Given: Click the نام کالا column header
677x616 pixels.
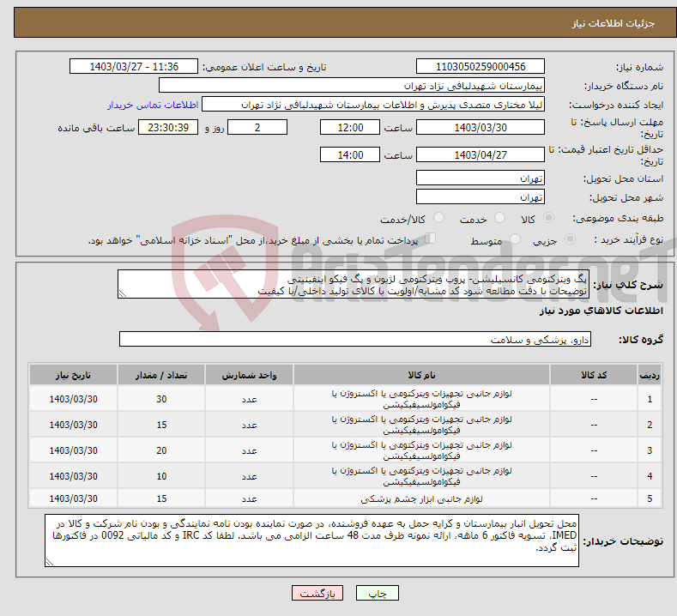Looking at the screenshot, I should (421, 375).
